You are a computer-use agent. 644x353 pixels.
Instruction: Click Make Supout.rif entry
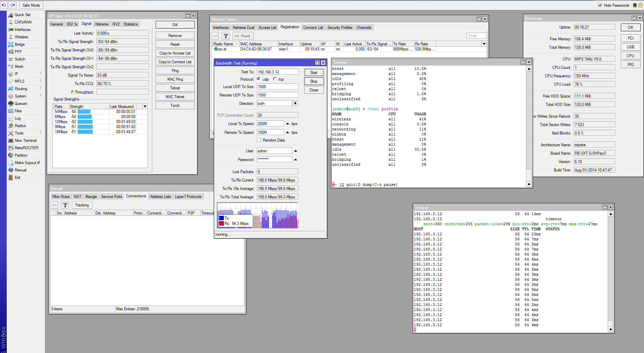(27, 163)
